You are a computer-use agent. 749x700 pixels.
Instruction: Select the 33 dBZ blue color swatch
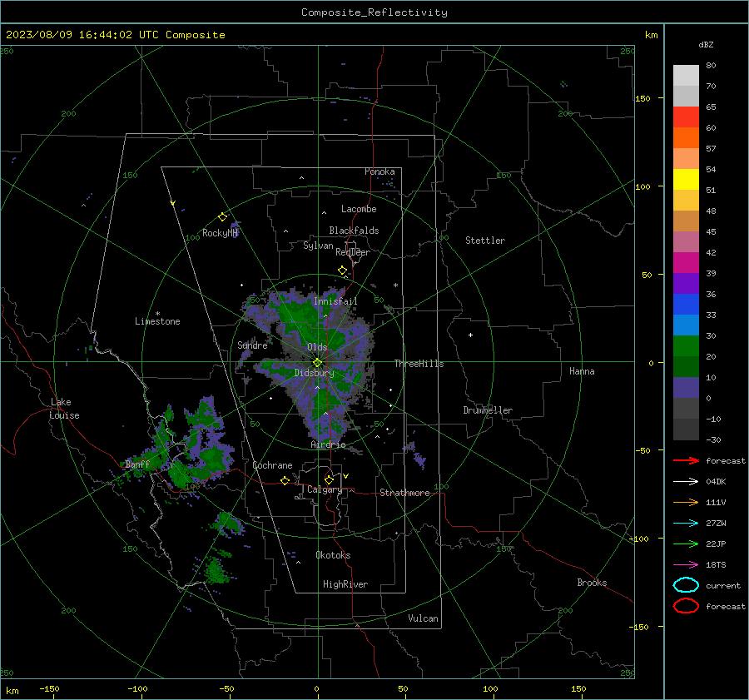(x=686, y=325)
